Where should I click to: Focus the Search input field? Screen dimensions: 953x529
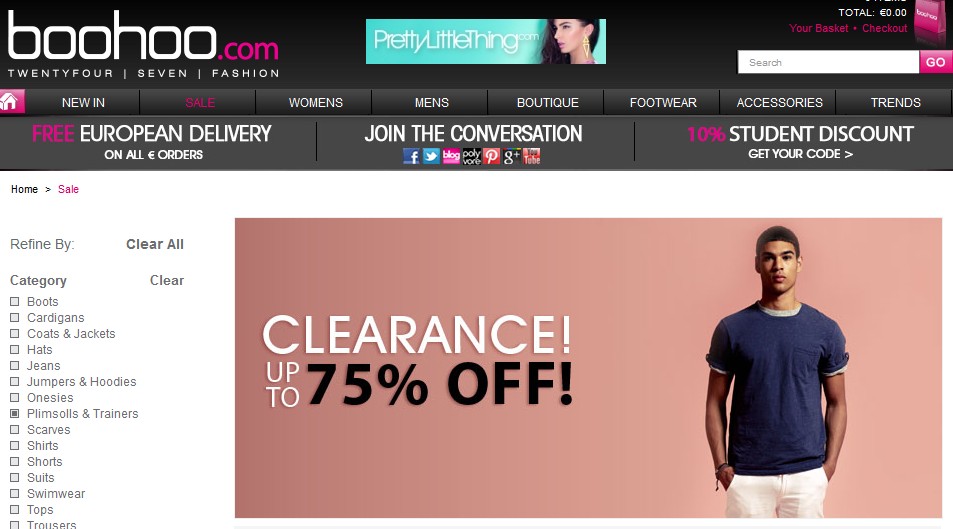tap(828, 62)
